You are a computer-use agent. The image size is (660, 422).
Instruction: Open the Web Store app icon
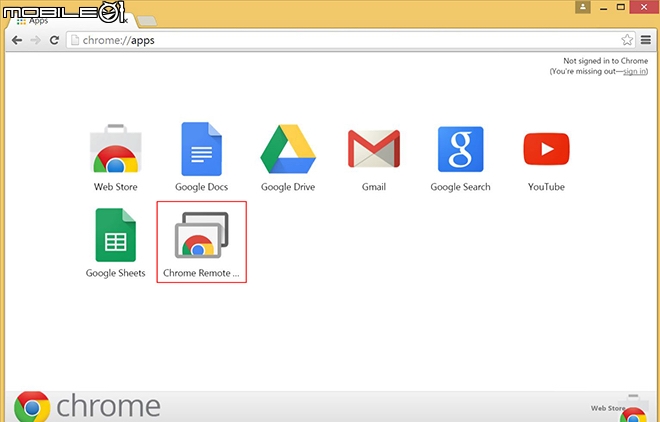(x=116, y=149)
